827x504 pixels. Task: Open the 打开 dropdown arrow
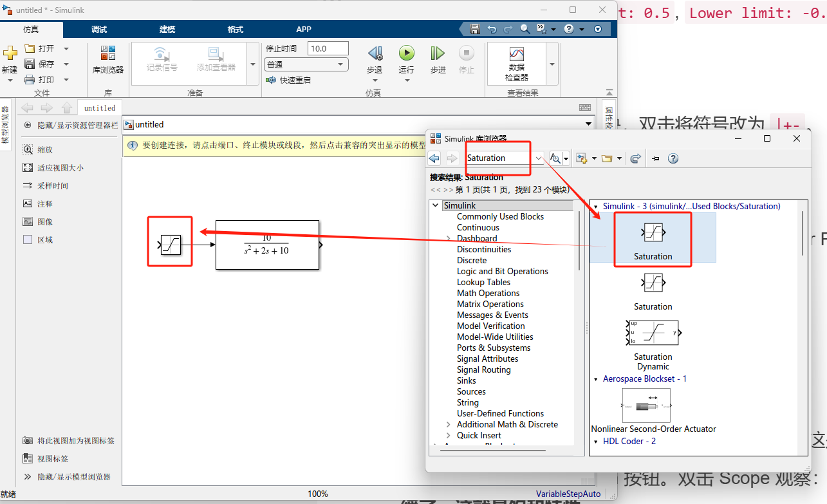(x=66, y=48)
